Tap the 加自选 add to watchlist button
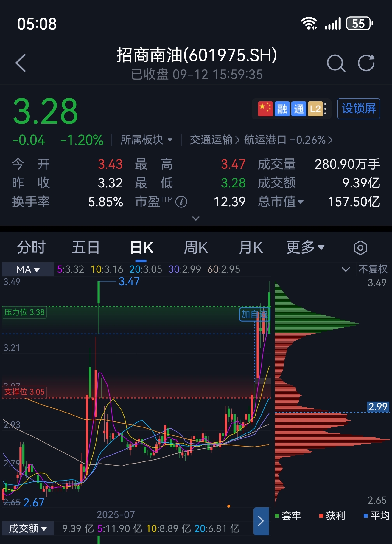The width and height of the screenshot is (392, 544). click(255, 314)
